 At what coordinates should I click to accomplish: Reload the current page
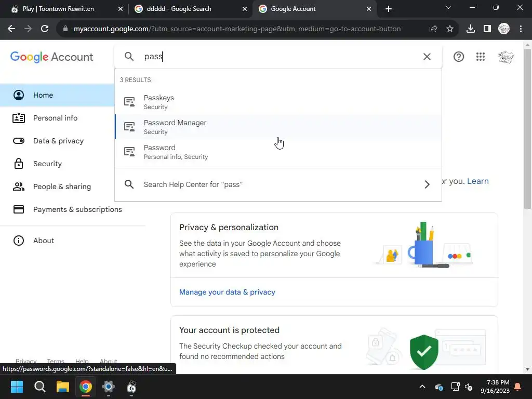[x=45, y=29]
